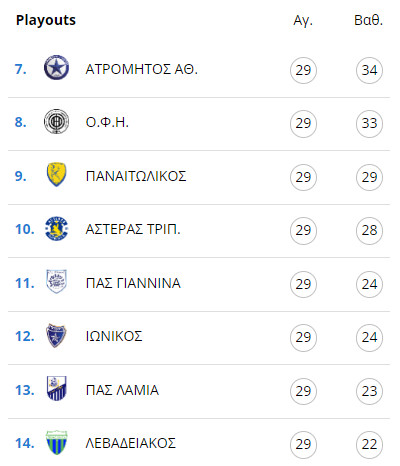Image resolution: width=400 pixels, height=466 pixels.
Task: Open the ΑΤΡΟΜΗΤΟΣ ΑΘ. team link
Action: tap(142, 69)
